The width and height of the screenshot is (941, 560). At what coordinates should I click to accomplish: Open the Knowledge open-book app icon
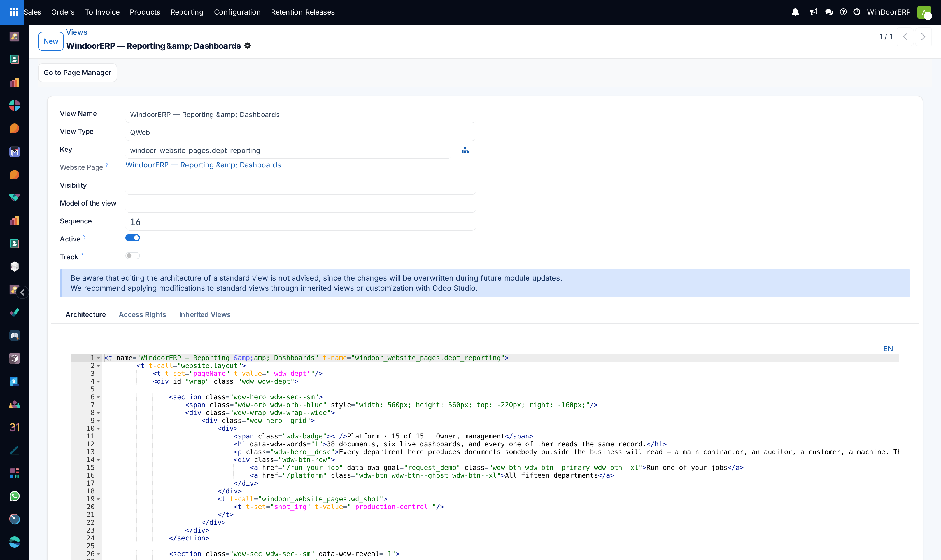pyautogui.click(x=14, y=335)
